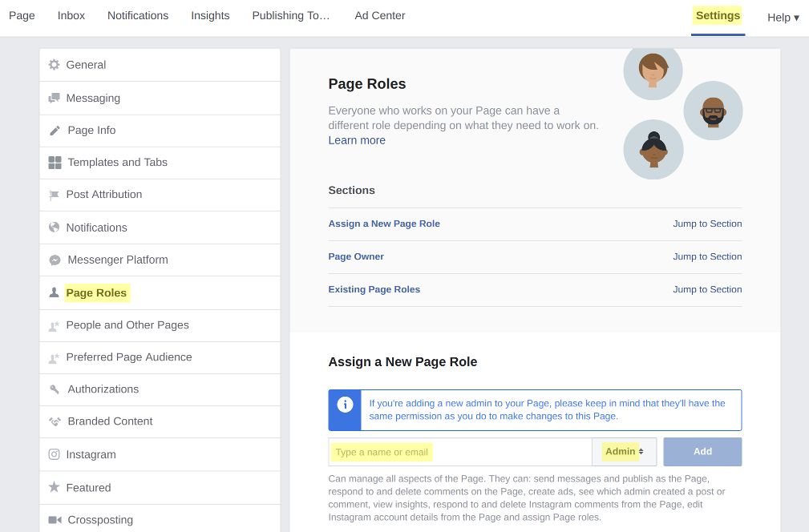Click the General gear icon
This screenshot has height=532, width=809.
(54, 65)
